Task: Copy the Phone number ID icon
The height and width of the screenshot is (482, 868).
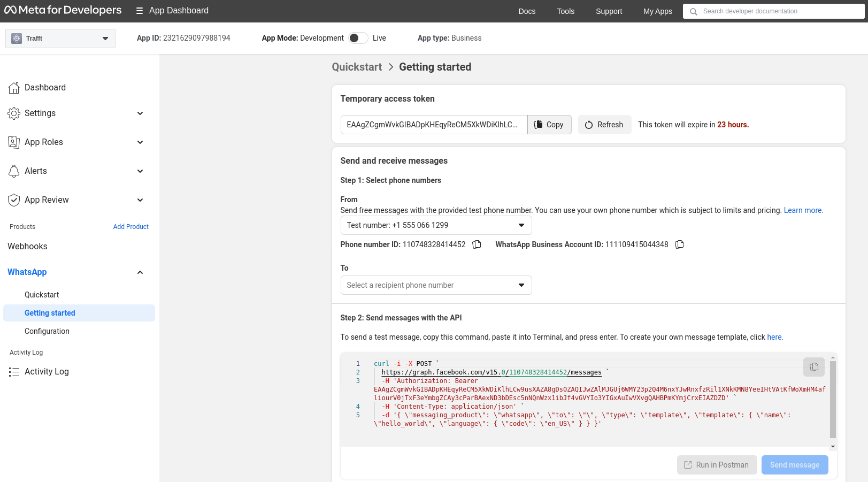Action: pyautogui.click(x=477, y=244)
